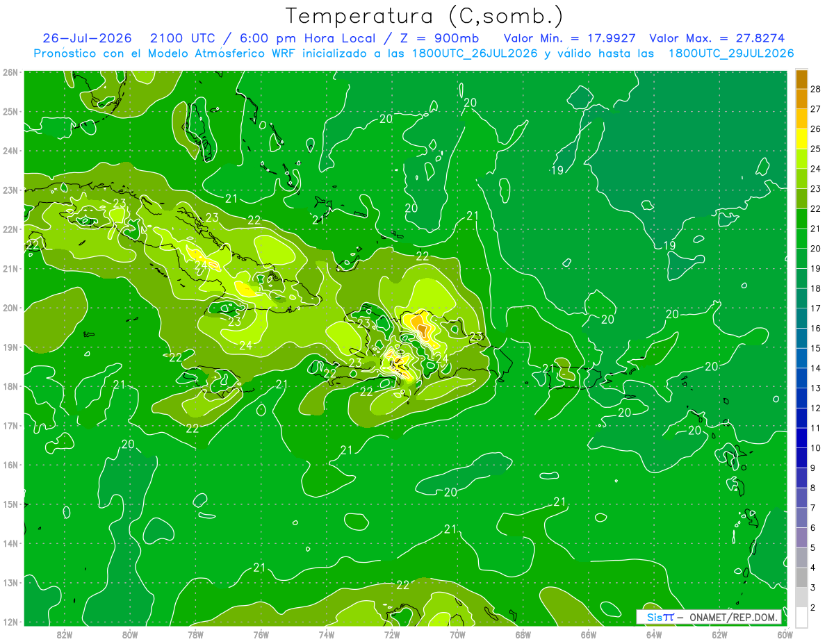Click the "Temperatura (C,somb.)" chart title
This screenshot has height=644, width=834.
coord(425,16)
